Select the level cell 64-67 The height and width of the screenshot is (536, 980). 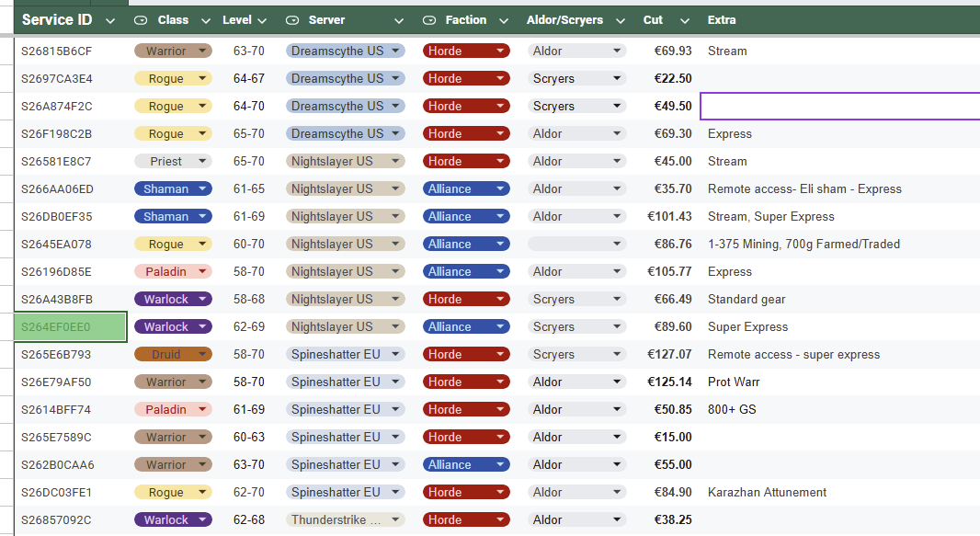click(249, 78)
